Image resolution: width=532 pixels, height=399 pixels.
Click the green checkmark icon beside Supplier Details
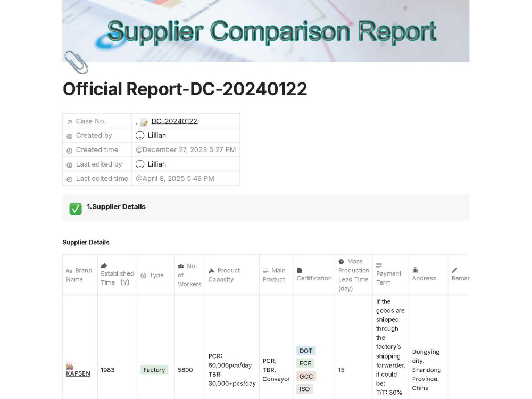[x=76, y=209]
